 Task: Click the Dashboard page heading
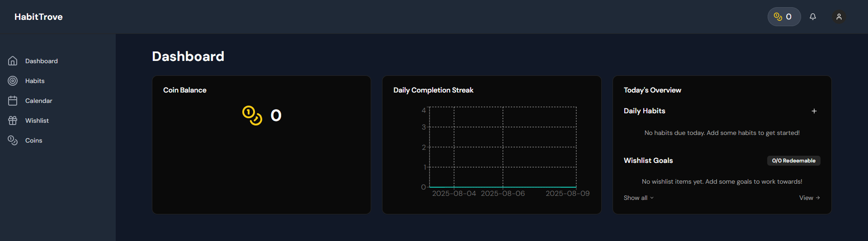[x=188, y=56]
